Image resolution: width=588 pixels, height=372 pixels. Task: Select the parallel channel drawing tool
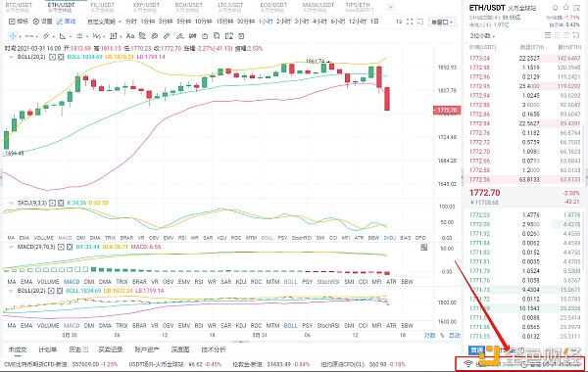point(46,36)
